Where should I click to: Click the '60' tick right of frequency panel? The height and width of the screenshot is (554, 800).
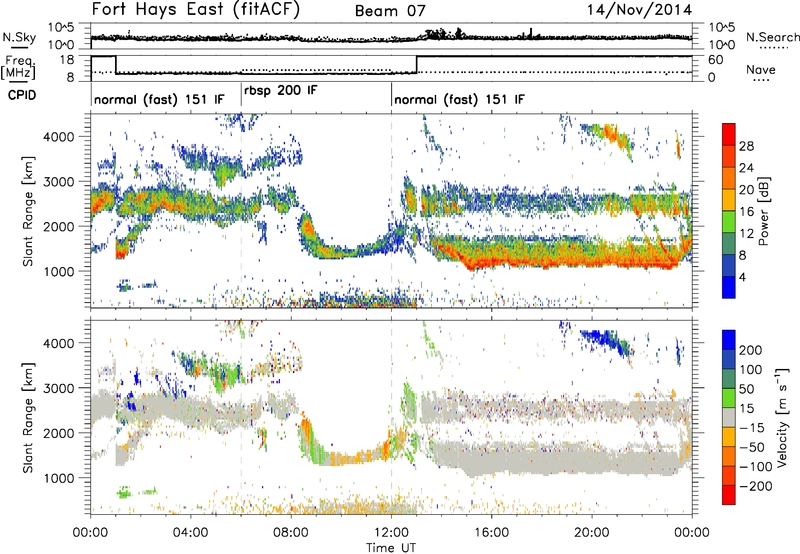716,60
